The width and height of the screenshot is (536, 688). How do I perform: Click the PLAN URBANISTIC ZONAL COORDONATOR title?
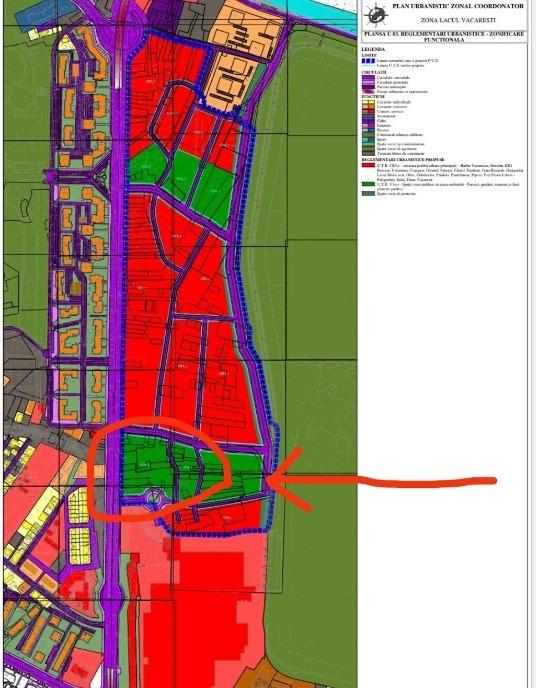(x=457, y=6)
